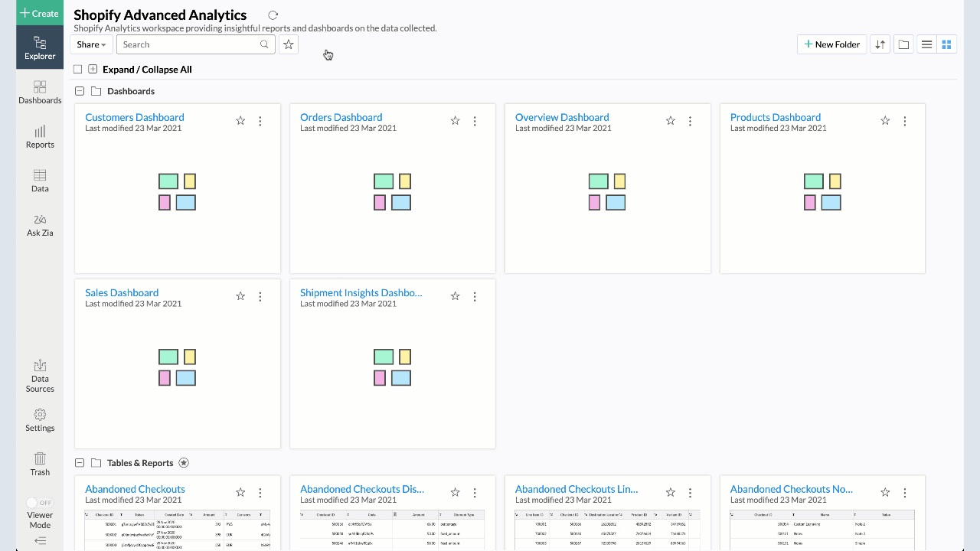This screenshot has height=551, width=980.
Task: Click the New Folder button
Action: 831,44
